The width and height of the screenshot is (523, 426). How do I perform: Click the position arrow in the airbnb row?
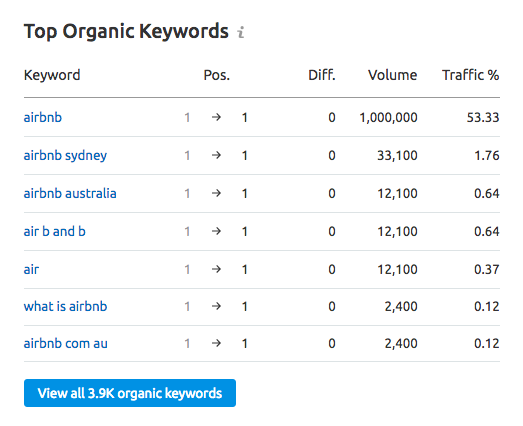pos(216,117)
